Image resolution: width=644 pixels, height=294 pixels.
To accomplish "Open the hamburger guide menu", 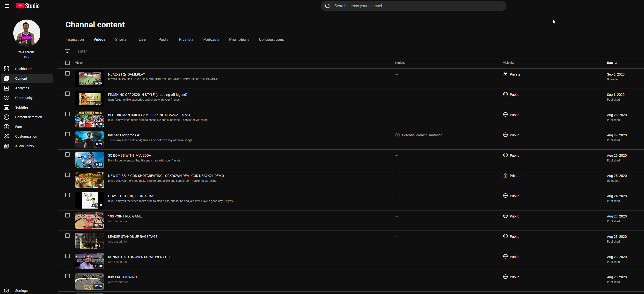I will pos(7,6).
